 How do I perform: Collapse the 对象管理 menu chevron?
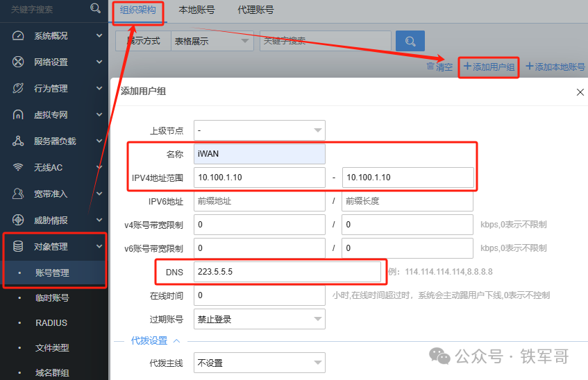click(x=99, y=246)
